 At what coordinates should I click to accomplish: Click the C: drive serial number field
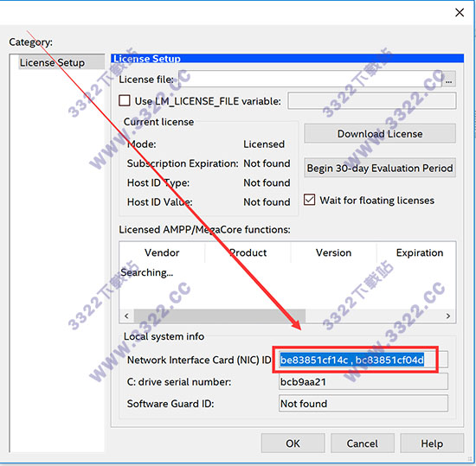[363, 382]
